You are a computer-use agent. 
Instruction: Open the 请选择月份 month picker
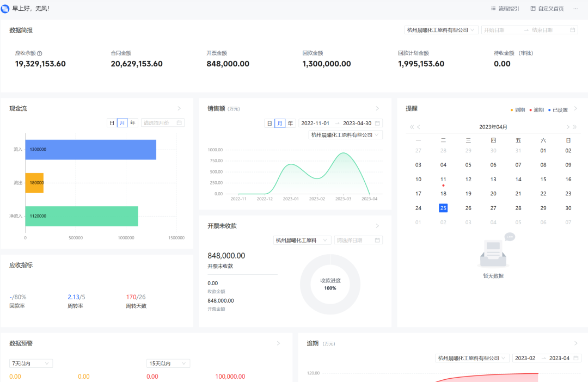[x=163, y=123]
